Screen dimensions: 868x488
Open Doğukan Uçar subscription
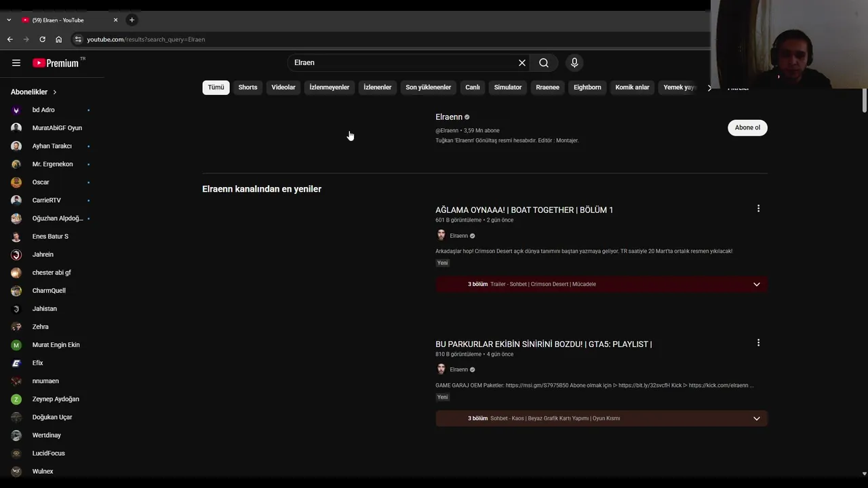point(51,417)
